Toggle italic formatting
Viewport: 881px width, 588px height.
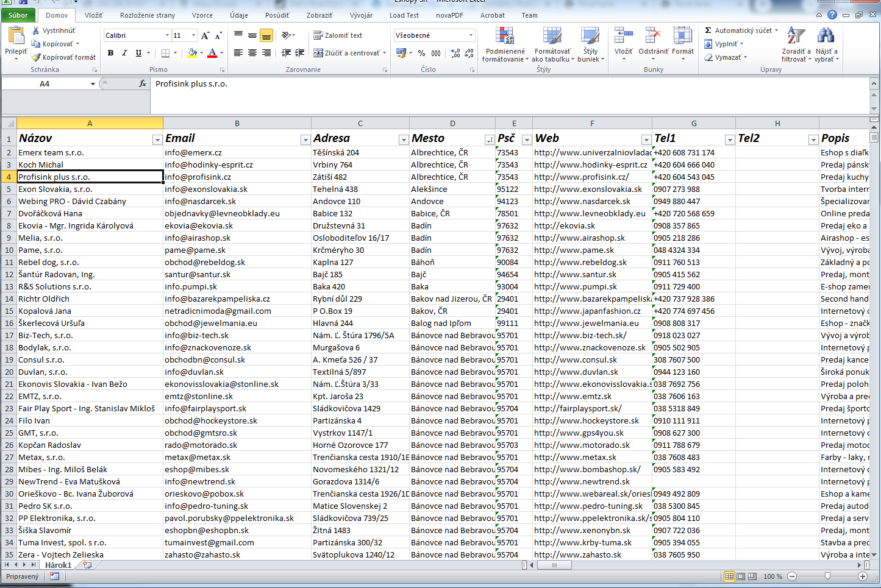point(124,53)
